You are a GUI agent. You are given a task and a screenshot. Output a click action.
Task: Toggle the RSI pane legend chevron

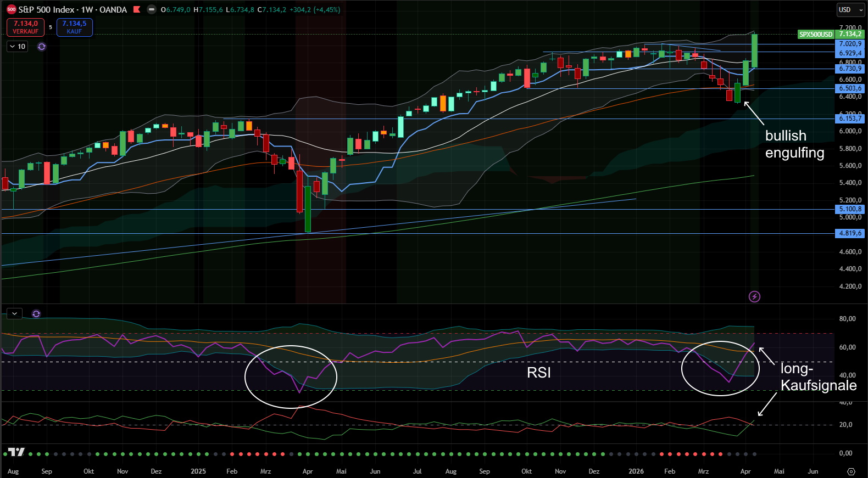point(14,313)
